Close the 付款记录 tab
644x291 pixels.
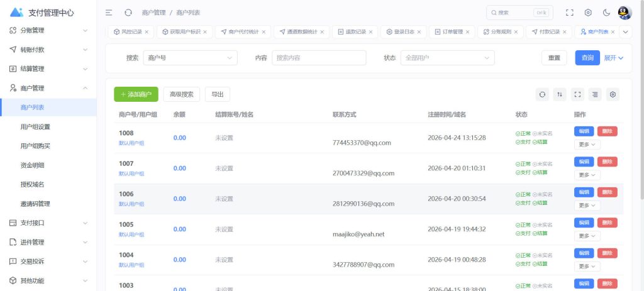point(564,32)
